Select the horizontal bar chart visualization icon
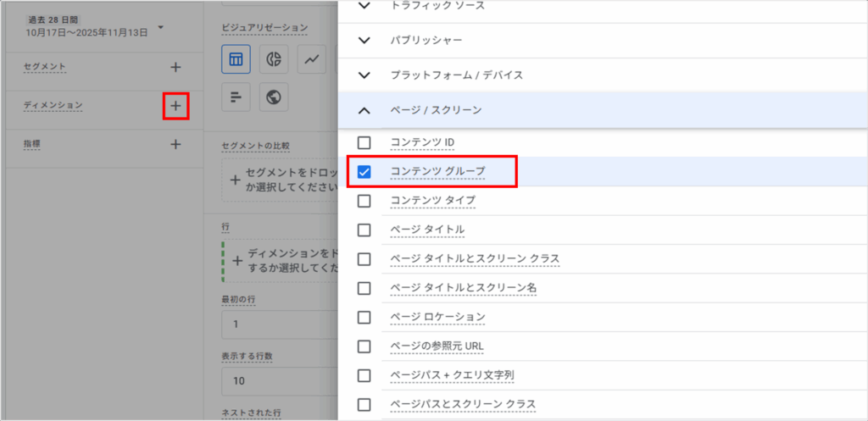Image resolution: width=868 pixels, height=421 pixels. (x=236, y=97)
